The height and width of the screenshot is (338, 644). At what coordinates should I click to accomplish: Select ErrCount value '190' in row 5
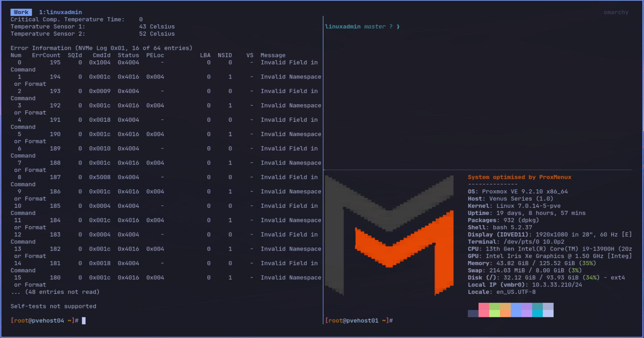click(55, 134)
